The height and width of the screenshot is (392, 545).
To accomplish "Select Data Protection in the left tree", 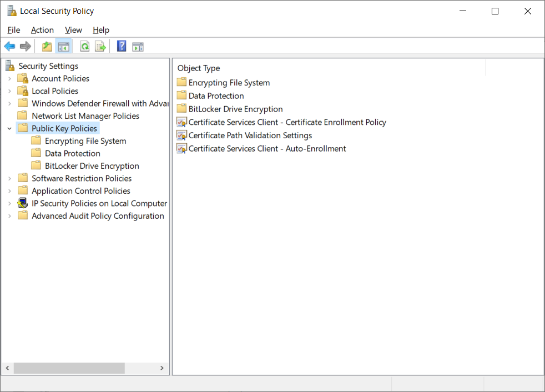I will point(73,154).
